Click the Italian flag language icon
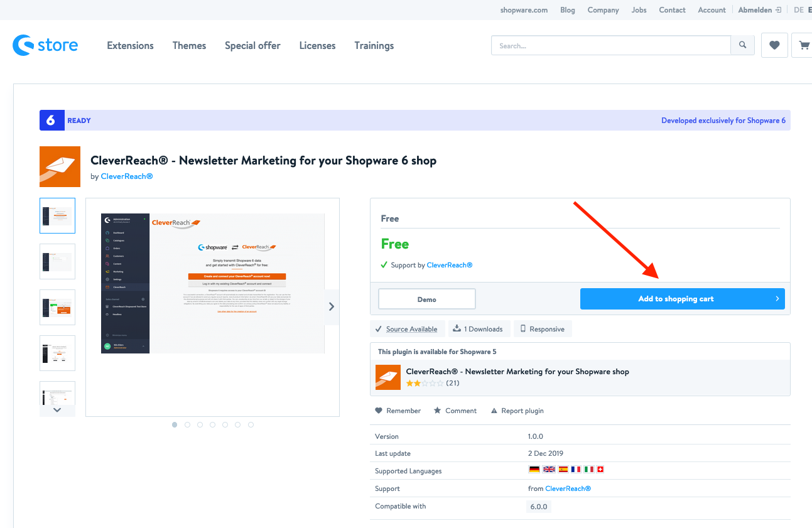Viewport: 812px width, 528px height. point(589,469)
